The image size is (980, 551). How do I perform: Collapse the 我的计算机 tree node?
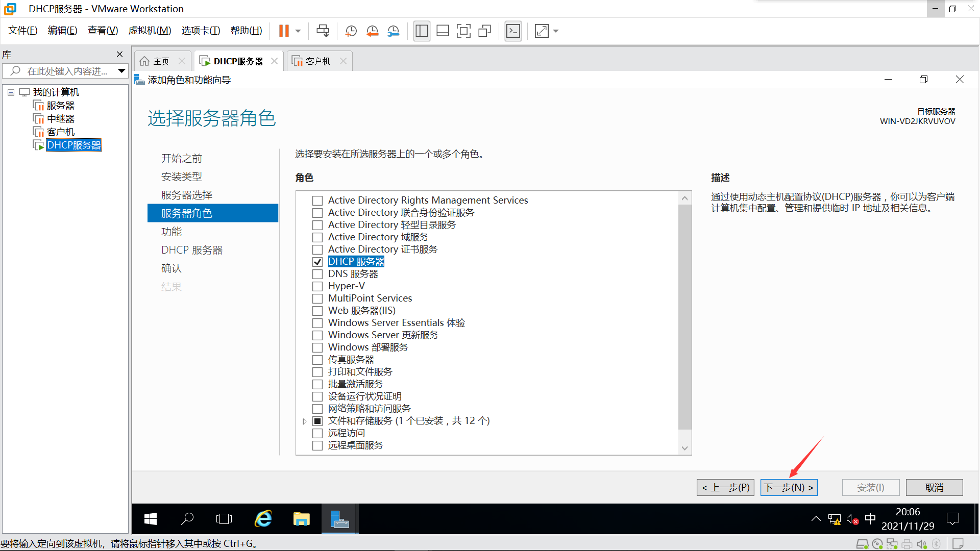tap(11, 92)
